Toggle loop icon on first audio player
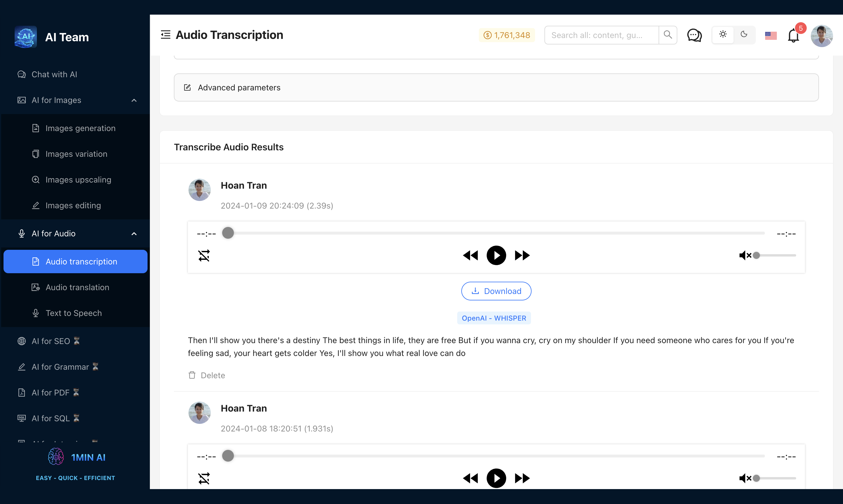The width and height of the screenshot is (843, 504). (x=204, y=255)
